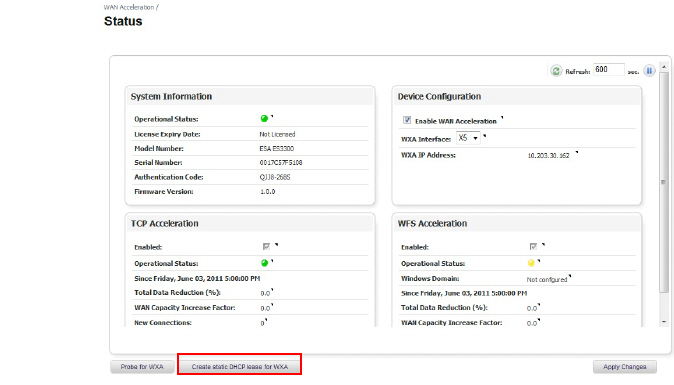Click the WFS Acceleration panel header
Image resolution: width=674 pixels, height=385 pixels.
517,223
